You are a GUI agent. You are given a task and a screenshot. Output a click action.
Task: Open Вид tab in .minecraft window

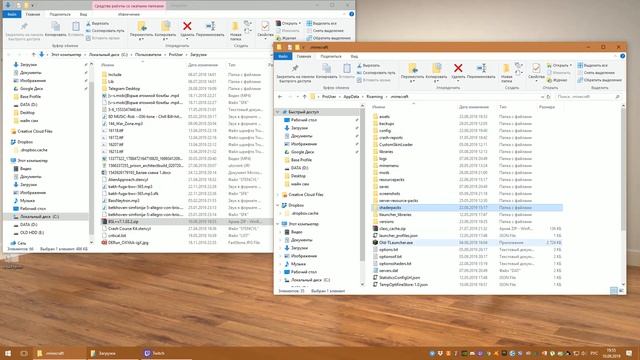click(x=354, y=56)
